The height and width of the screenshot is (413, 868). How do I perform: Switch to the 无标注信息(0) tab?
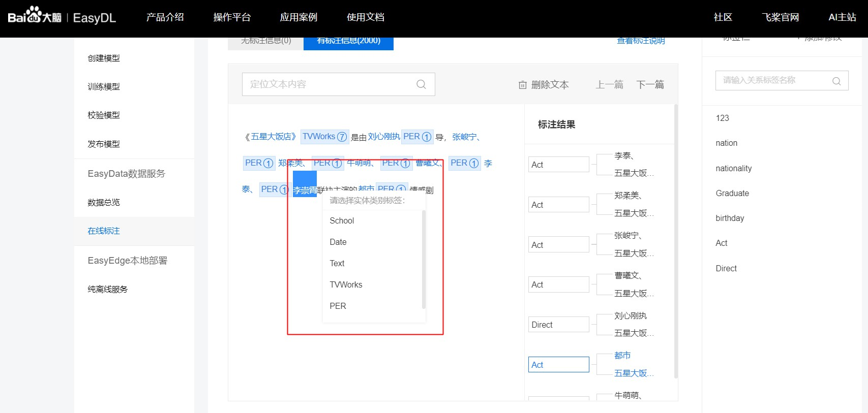266,43
